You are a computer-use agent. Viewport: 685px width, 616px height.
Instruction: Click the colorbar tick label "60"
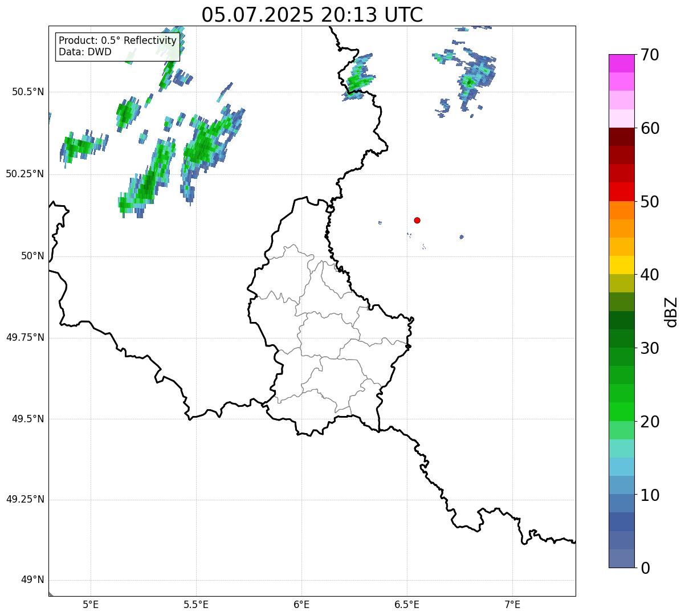click(650, 128)
